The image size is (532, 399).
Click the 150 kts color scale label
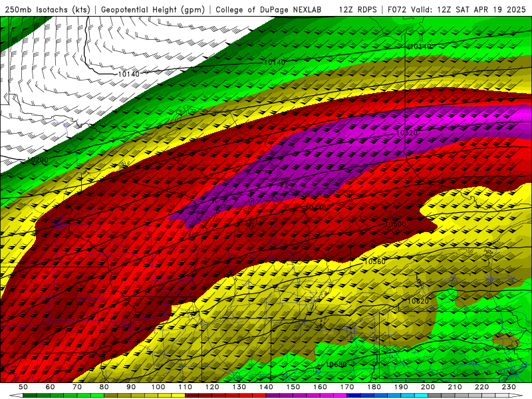293,387
